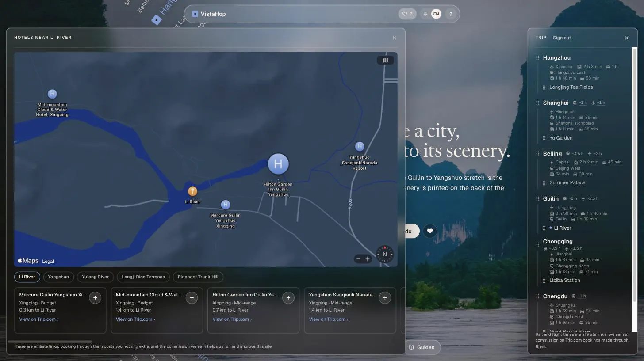This screenshot has height=361, width=644.
Task: Open Beijing flight ~2 h link
Action: pos(595,154)
